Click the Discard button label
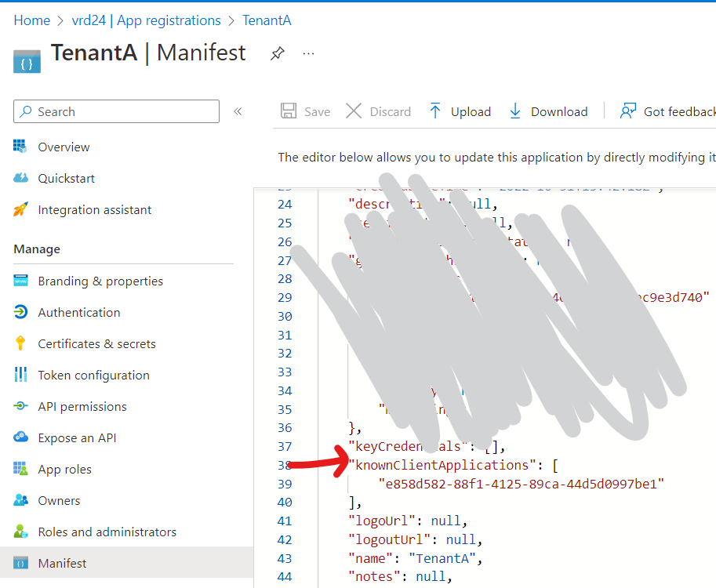 click(391, 112)
